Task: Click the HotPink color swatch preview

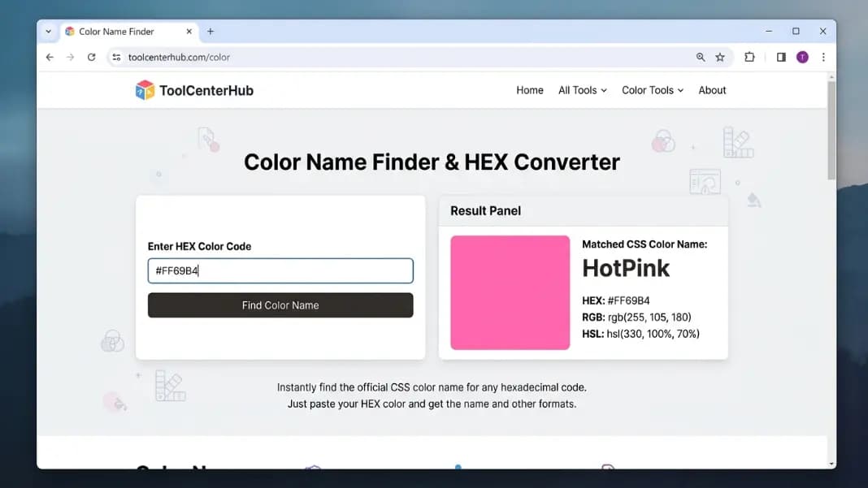Action: point(510,292)
